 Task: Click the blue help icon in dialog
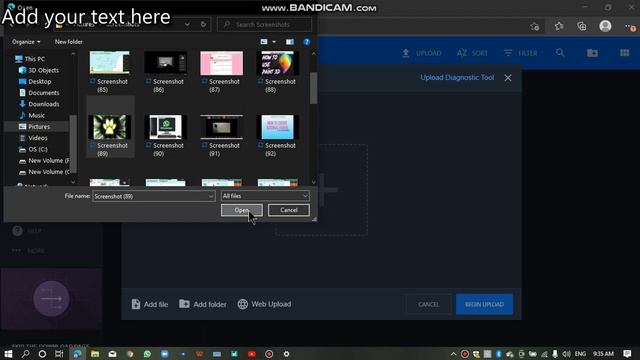[x=307, y=42]
